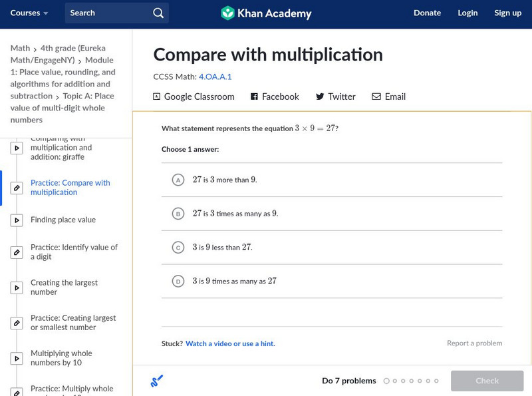This screenshot has height=396, width=532.
Task: Pick answer C: 3 is 9 less than 27
Action: [x=178, y=248]
